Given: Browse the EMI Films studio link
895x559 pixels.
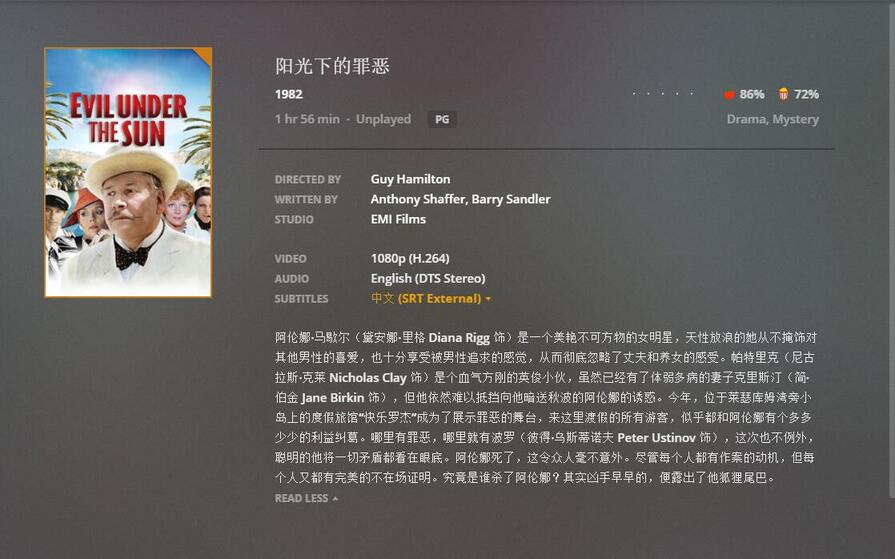Looking at the screenshot, I should 398,219.
